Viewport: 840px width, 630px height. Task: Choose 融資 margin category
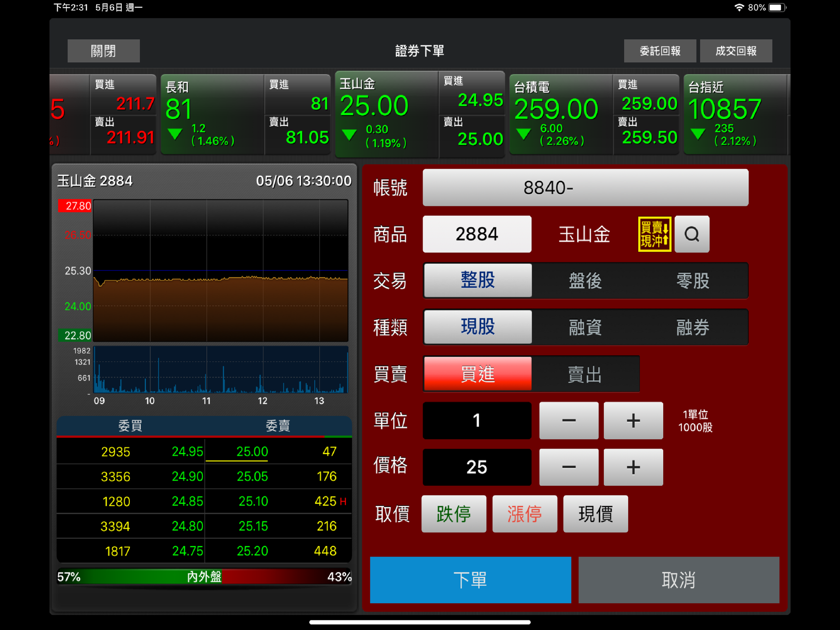pos(585,327)
